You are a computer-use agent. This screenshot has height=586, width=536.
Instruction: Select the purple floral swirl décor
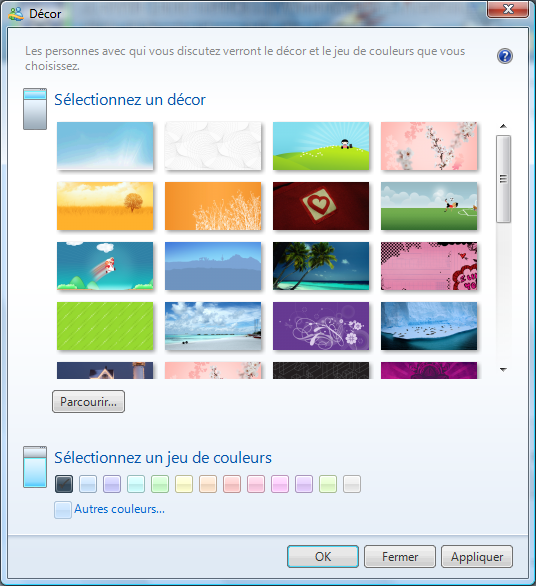(x=321, y=326)
